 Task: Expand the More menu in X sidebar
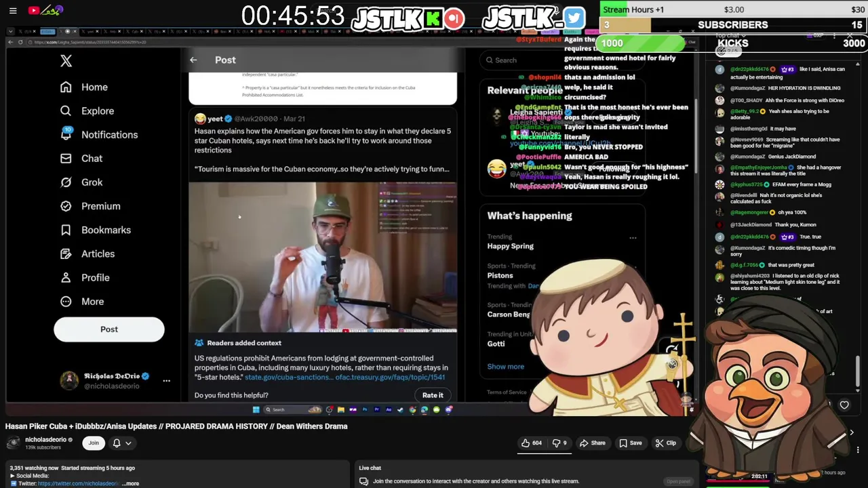click(x=82, y=302)
